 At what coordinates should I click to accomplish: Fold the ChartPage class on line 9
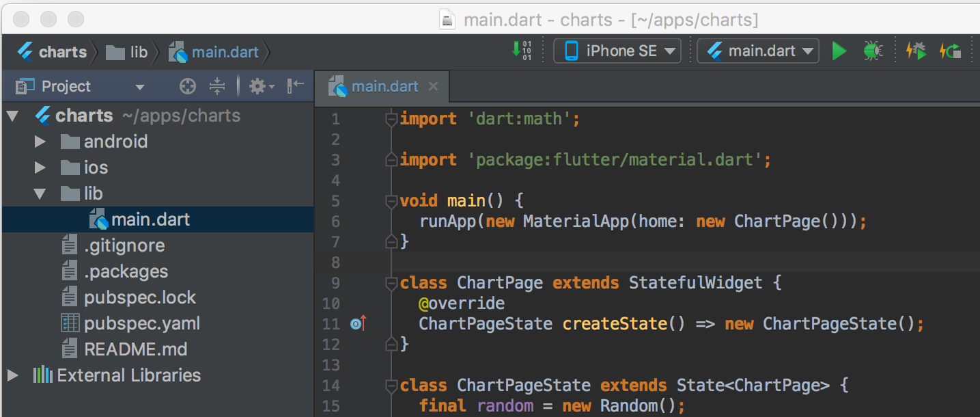391,283
